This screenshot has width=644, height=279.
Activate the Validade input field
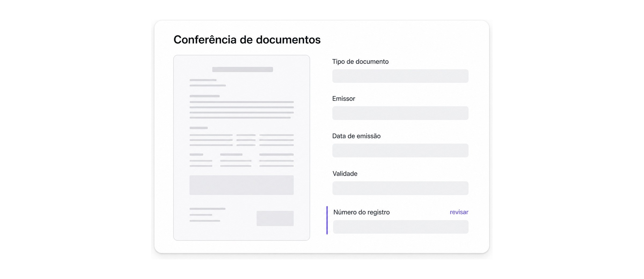point(400,188)
